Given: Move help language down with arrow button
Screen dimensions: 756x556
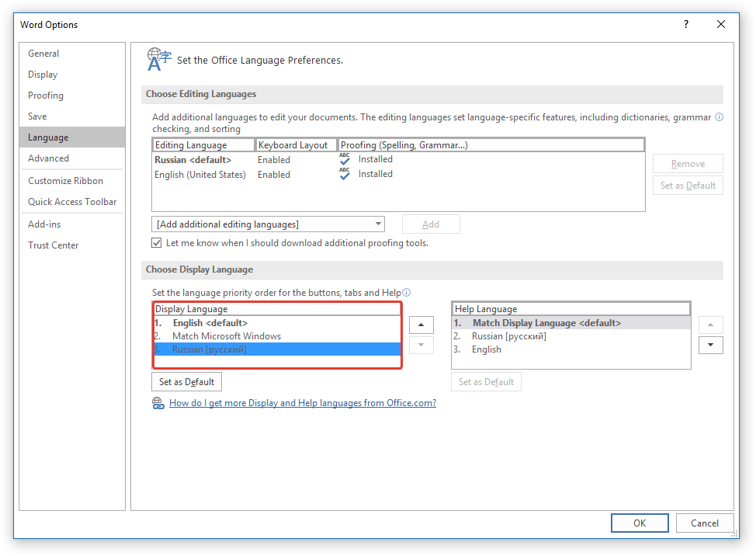Looking at the screenshot, I should tap(711, 346).
